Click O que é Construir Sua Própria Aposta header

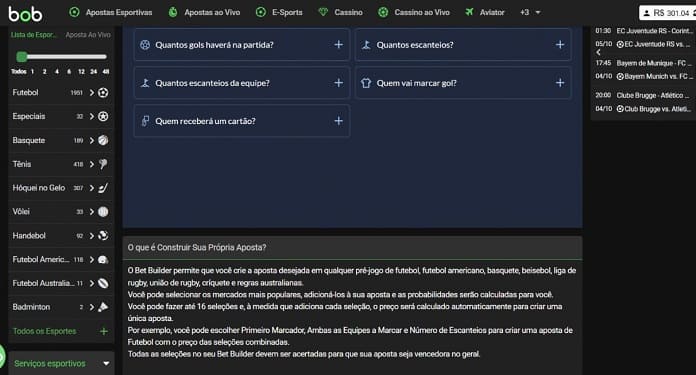tap(352, 248)
